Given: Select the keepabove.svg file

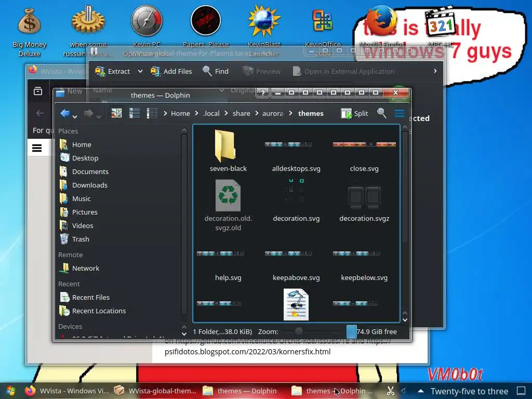Looking at the screenshot, I should [x=296, y=267].
